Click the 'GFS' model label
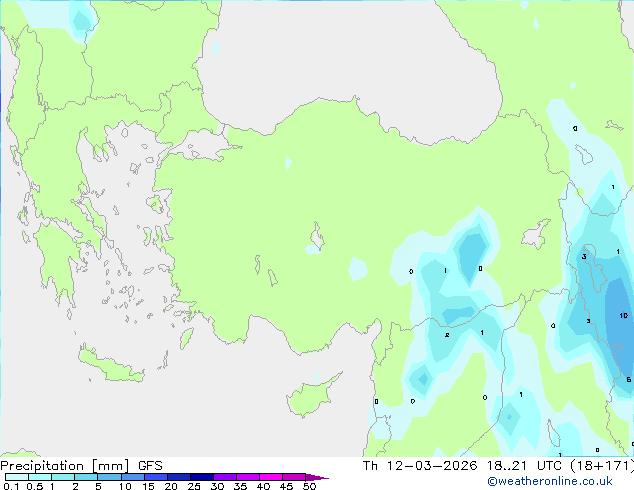Viewport: 634px width, 490px height. [150, 466]
